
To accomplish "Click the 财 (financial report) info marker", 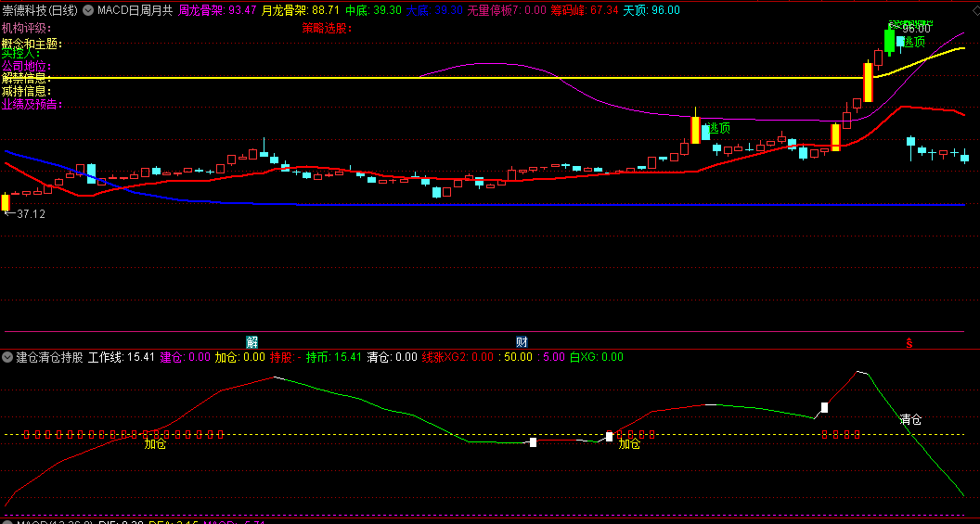I will pyautogui.click(x=522, y=342).
